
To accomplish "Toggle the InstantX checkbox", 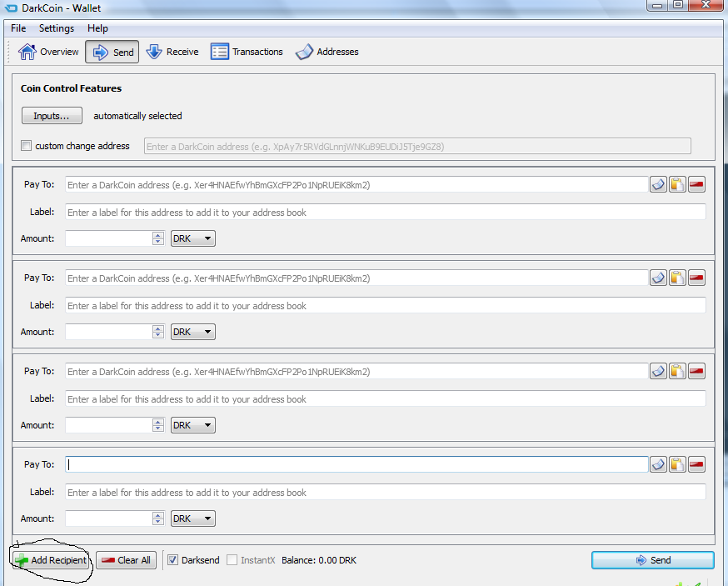I will click(232, 560).
